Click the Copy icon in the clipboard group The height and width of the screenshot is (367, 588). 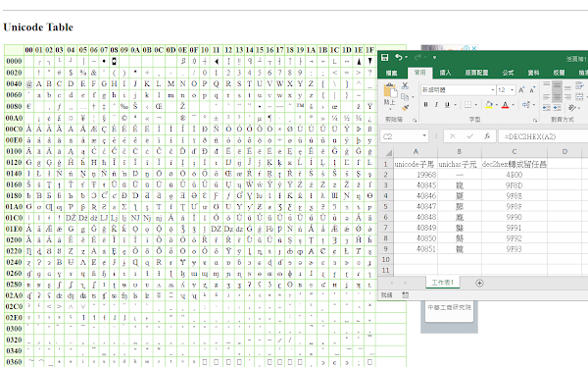point(404,97)
